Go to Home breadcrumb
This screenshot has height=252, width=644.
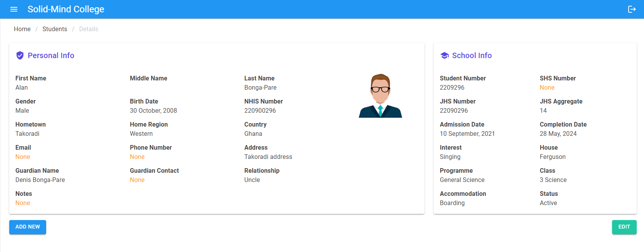[x=22, y=29]
